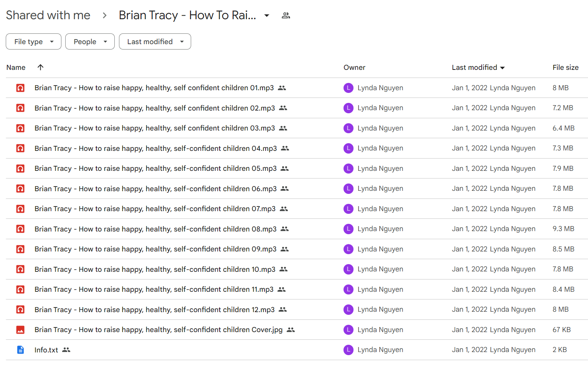Click owner name Lynda Nguyen on 05.mp3 row

(x=380, y=169)
